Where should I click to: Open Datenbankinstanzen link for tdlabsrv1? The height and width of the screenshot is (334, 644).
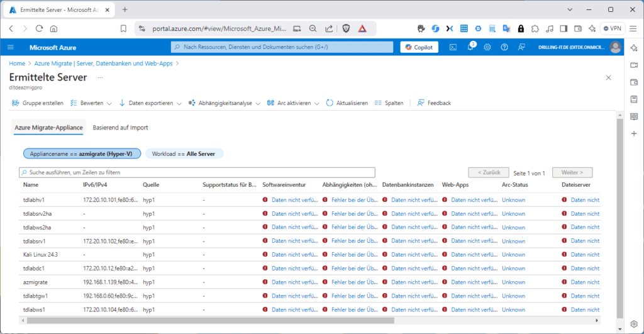tap(414, 241)
